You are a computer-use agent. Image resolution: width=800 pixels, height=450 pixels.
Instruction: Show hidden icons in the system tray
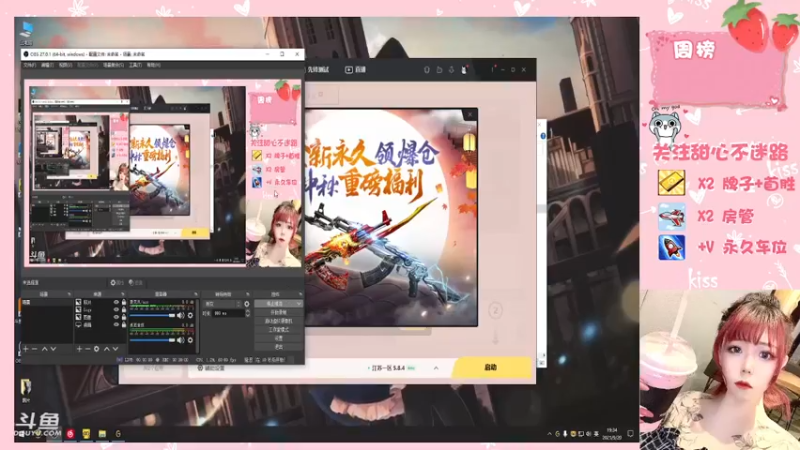tap(549, 434)
